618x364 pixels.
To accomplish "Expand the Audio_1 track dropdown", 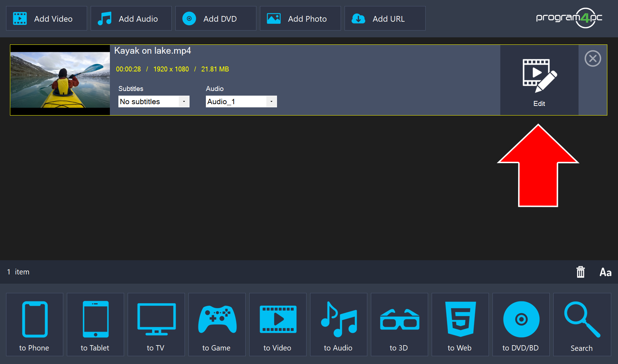I will [241, 102].
